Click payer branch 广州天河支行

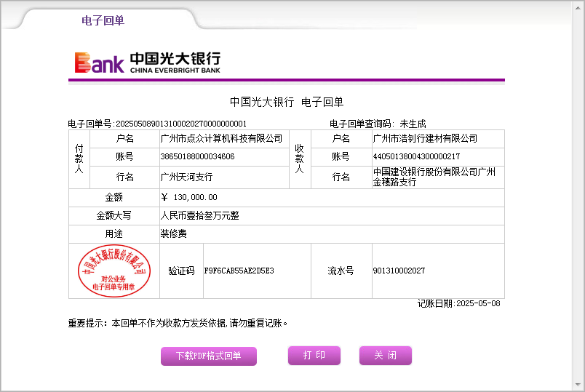186,177
